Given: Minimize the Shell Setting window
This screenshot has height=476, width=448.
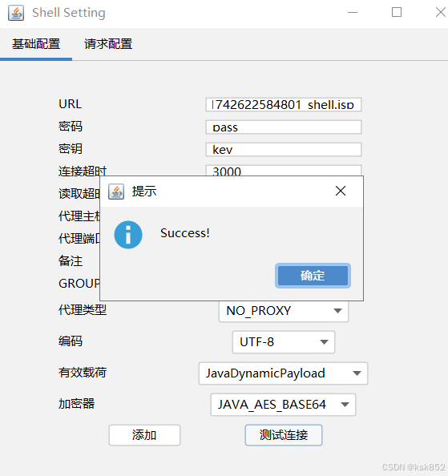Looking at the screenshot, I should click(x=353, y=13).
